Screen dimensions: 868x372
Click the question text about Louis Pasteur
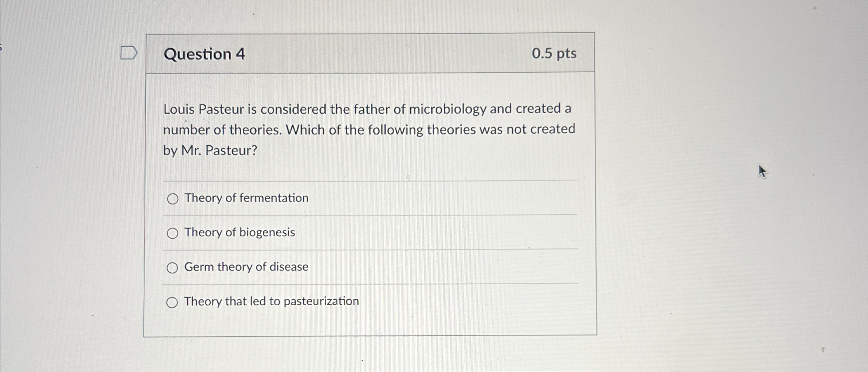pyautogui.click(x=368, y=130)
